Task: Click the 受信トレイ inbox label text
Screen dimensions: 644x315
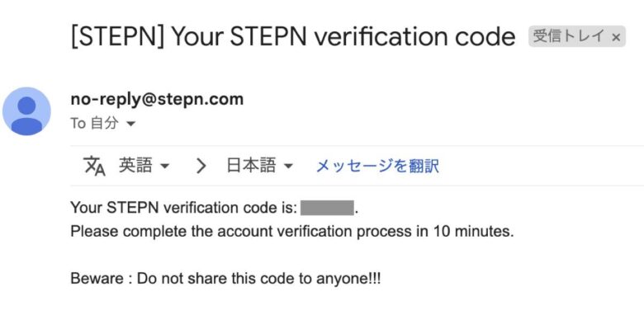Action: [569, 36]
